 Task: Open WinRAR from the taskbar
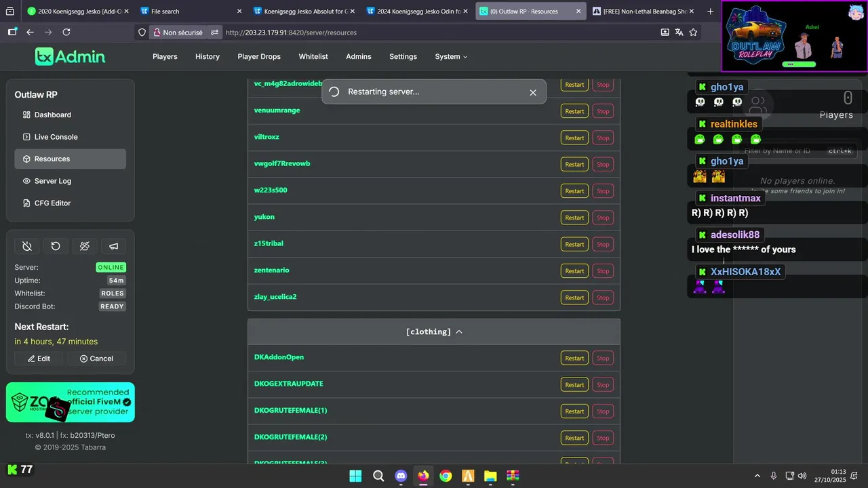(513, 476)
